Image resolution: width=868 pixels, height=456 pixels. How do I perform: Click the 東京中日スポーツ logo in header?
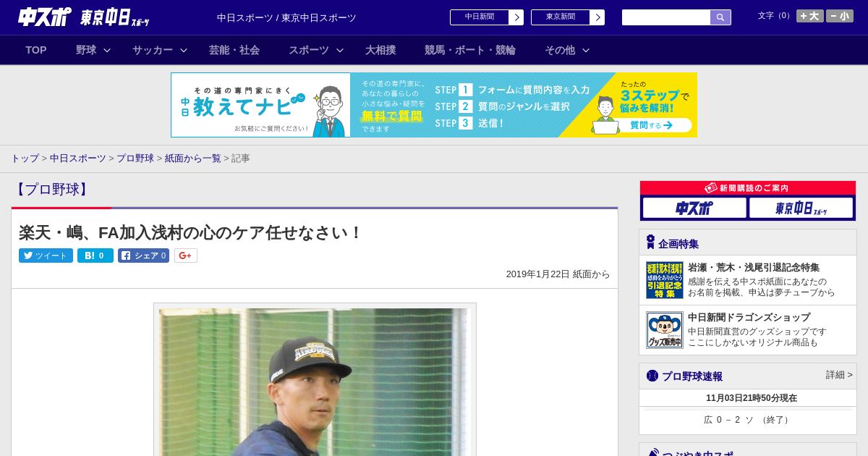click(114, 17)
